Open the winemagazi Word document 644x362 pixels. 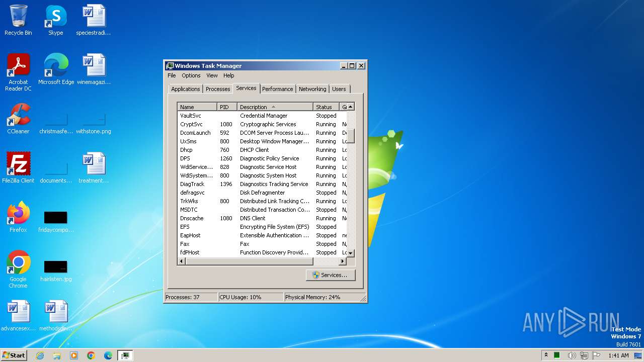(x=94, y=69)
